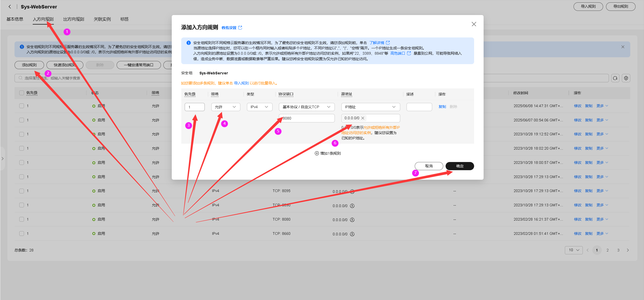Go to the next page of rules
The image size is (644, 300).
coord(628,250)
